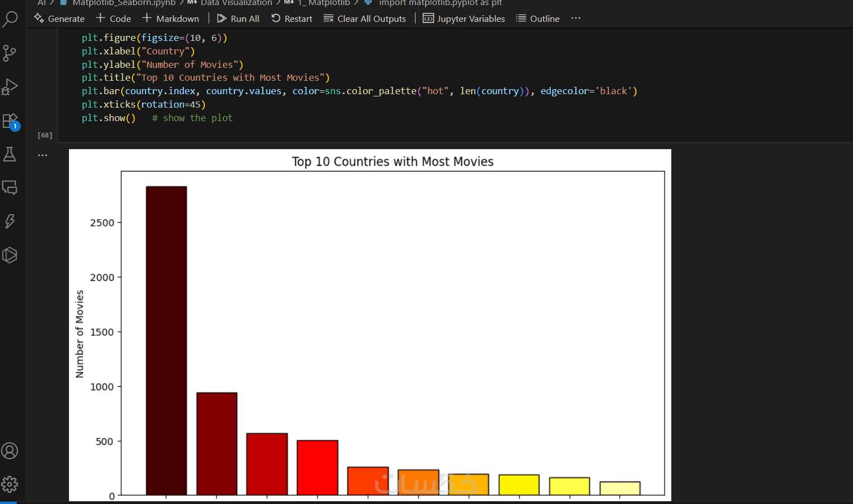This screenshot has height=504, width=853.
Task: Open the Run and Debug view
Action: pyautogui.click(x=10, y=87)
